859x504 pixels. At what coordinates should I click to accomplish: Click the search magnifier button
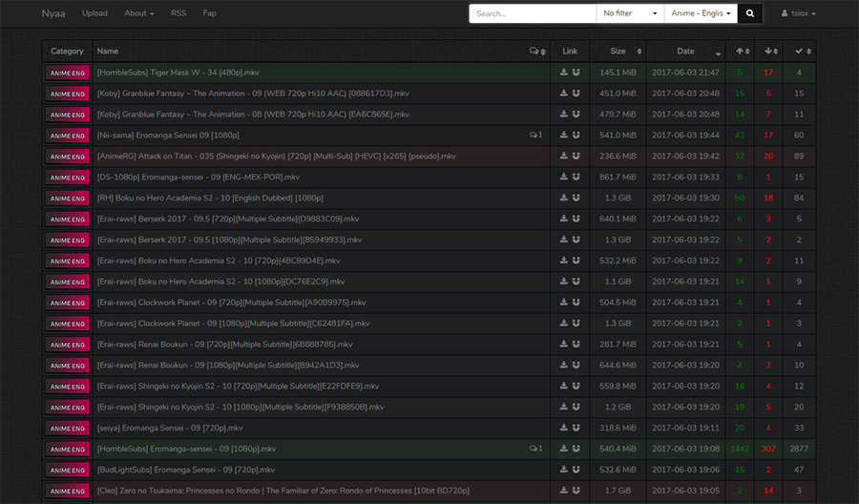[x=750, y=13]
